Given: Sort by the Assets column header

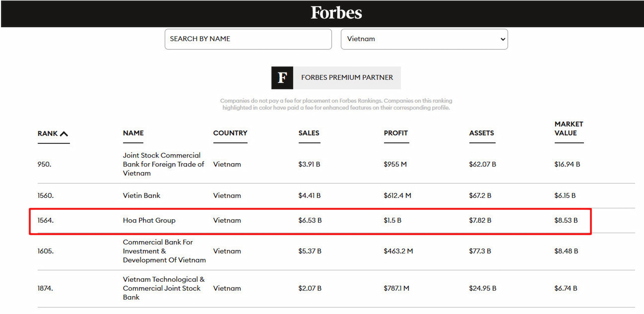Looking at the screenshot, I should pos(481,133).
